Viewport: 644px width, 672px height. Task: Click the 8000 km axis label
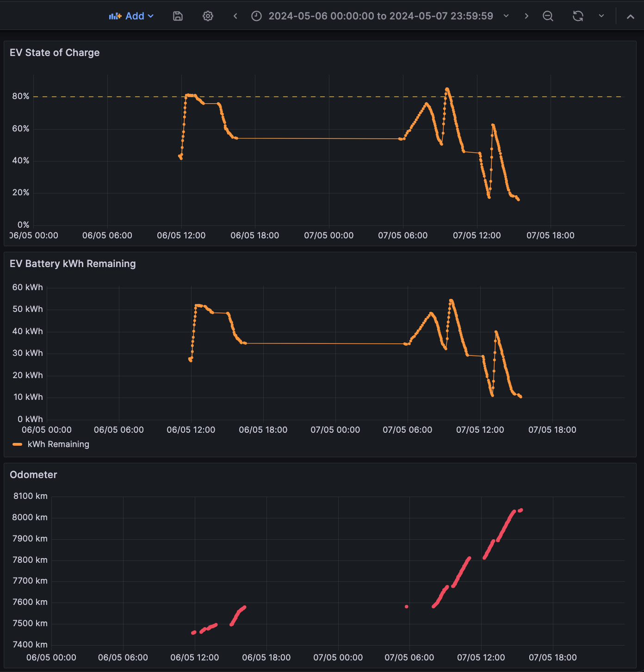point(30,517)
